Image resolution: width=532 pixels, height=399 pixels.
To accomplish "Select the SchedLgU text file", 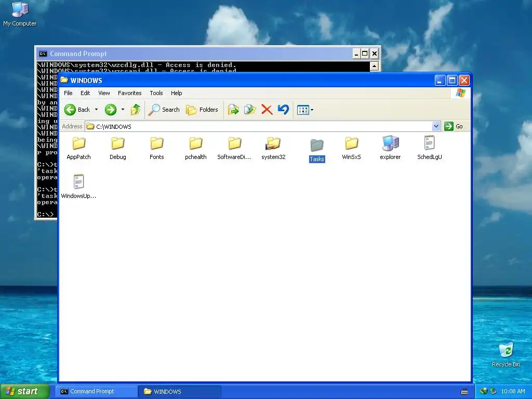I will point(430,149).
